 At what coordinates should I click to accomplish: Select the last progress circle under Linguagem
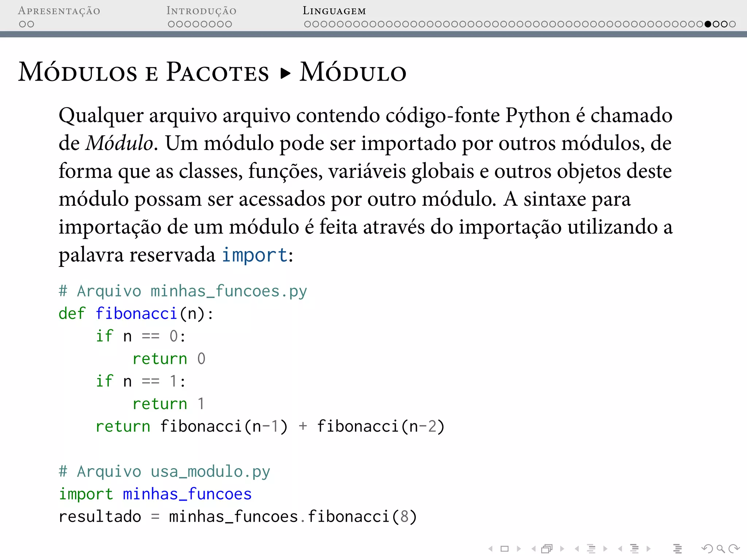732,24
